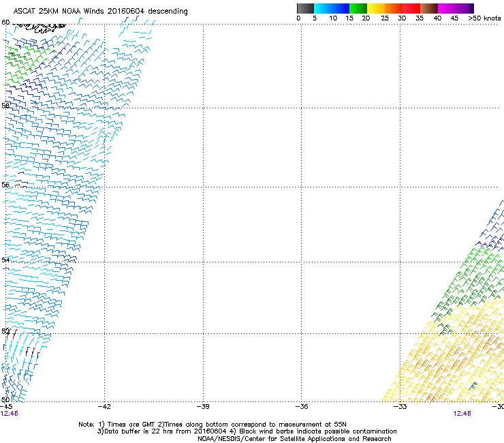504x443 pixels.
Task: Click the right purple '12:46' time stamp
Action: coord(462,414)
